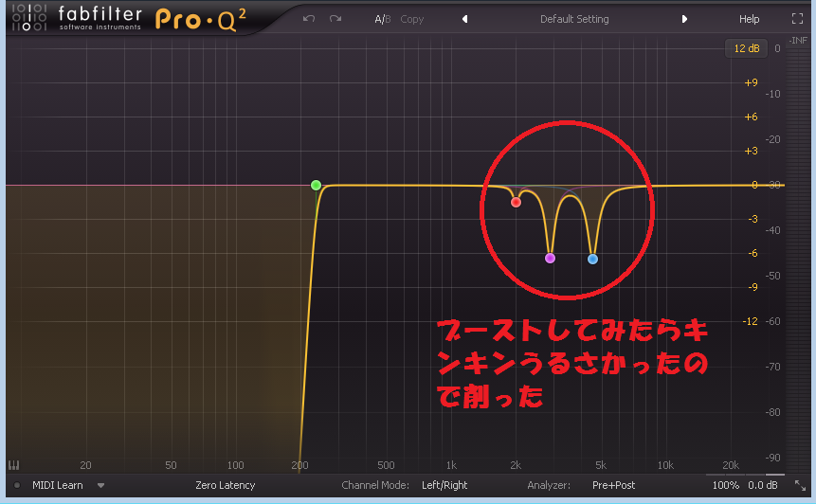Select the blue EQ band dot
816x504 pixels.
[x=592, y=259]
